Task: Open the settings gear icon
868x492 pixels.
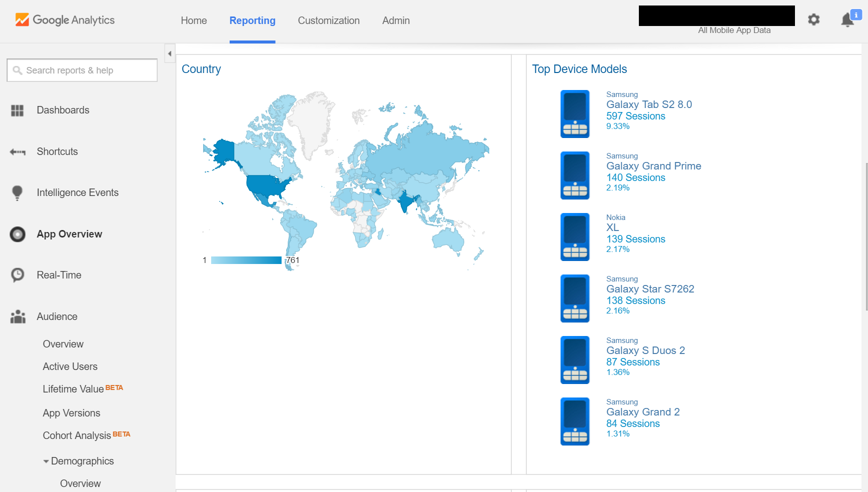Action: 814,19
